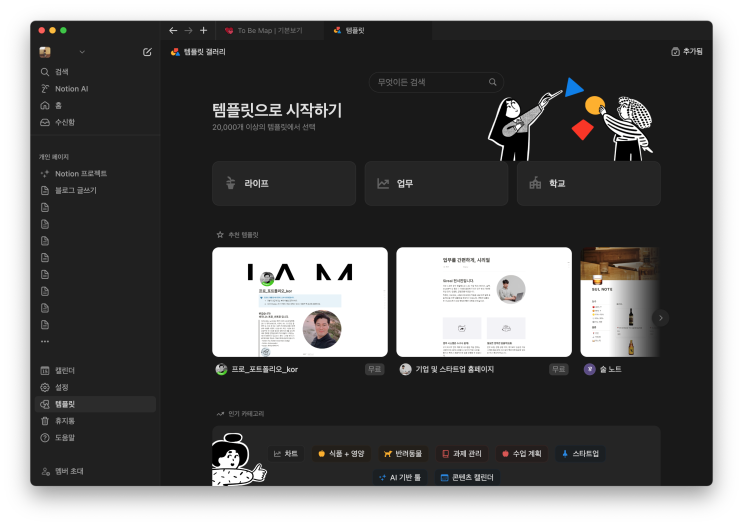Click author avatar of 술 노트
Screen dimensions: 743x526
589,369
